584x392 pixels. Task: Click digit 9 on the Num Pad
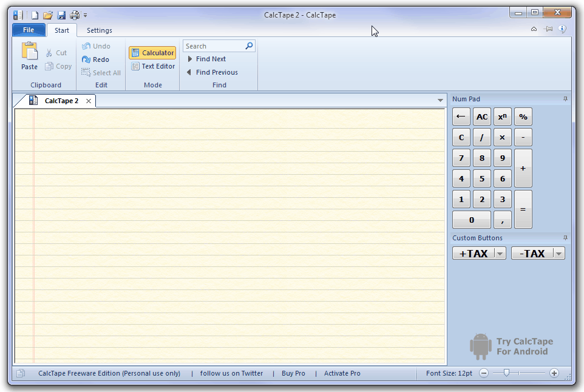[503, 158]
